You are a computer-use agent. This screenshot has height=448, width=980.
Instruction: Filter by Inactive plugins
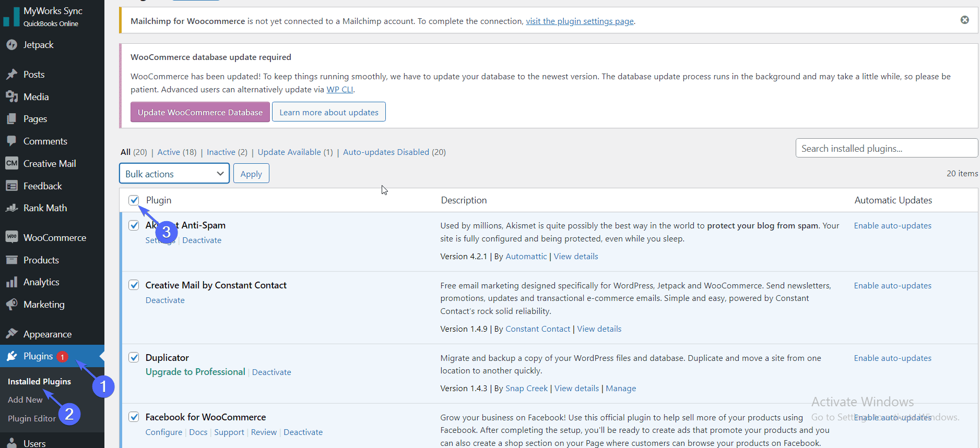coord(227,152)
